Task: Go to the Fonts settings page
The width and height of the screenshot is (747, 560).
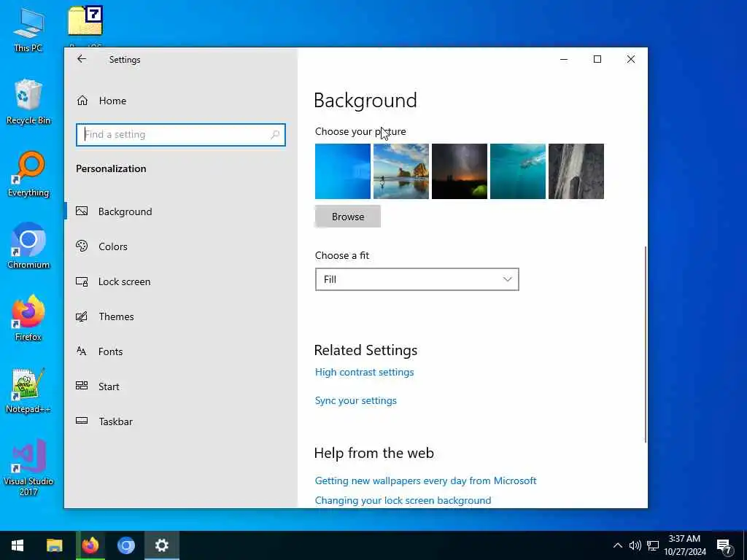Action: tap(180, 351)
